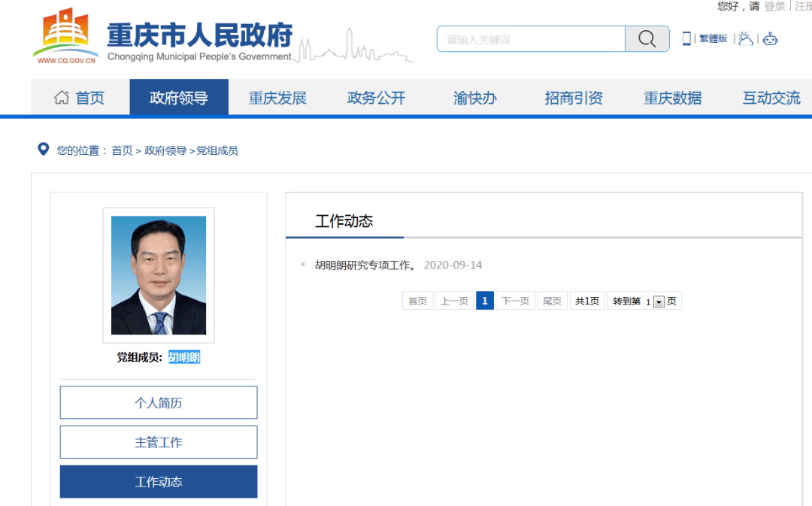Open the 胡明朗研究专项工作 news link
Screen dimensions: 812x506
365,265
